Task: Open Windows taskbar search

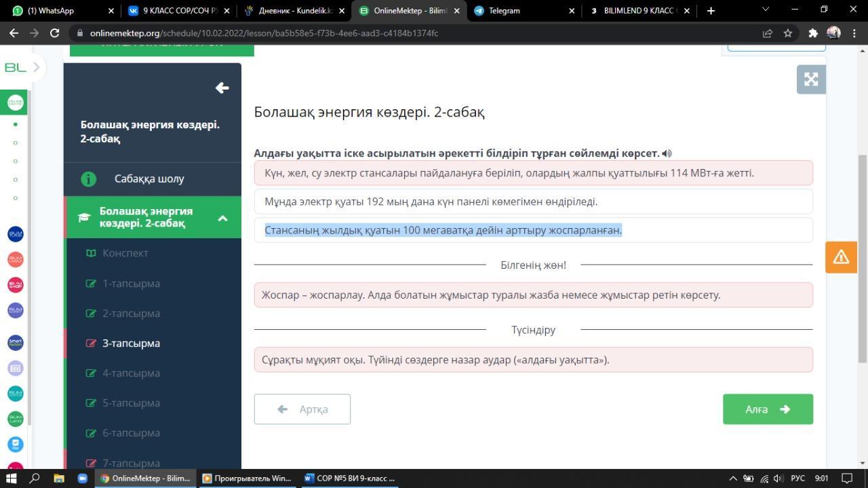Action: pos(35,478)
